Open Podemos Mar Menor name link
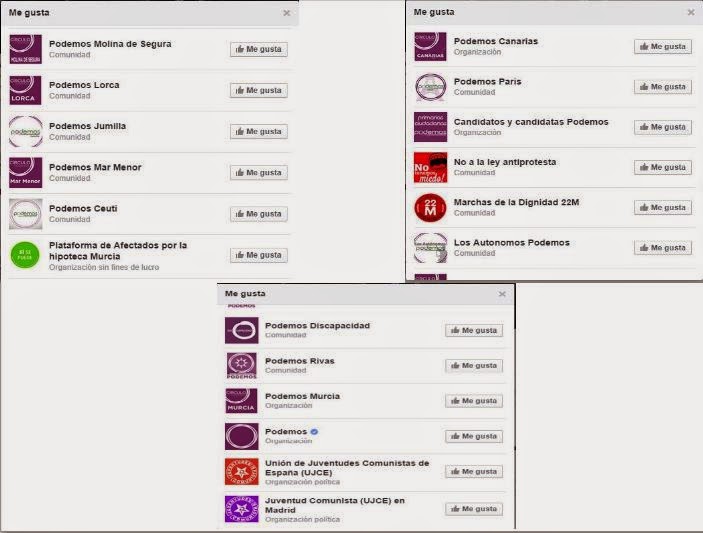Viewport: 703px width, 533px height. (95, 168)
